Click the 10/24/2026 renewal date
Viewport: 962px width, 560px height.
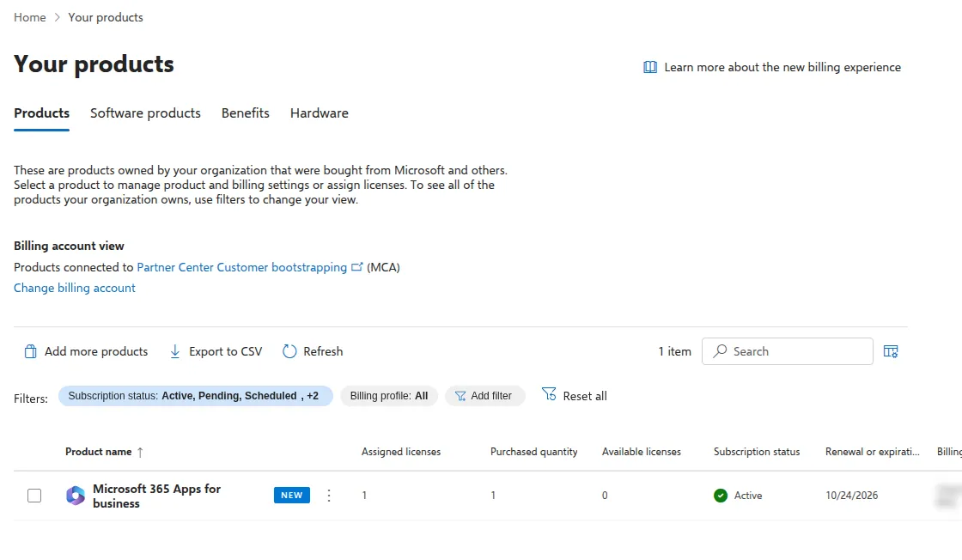click(851, 496)
